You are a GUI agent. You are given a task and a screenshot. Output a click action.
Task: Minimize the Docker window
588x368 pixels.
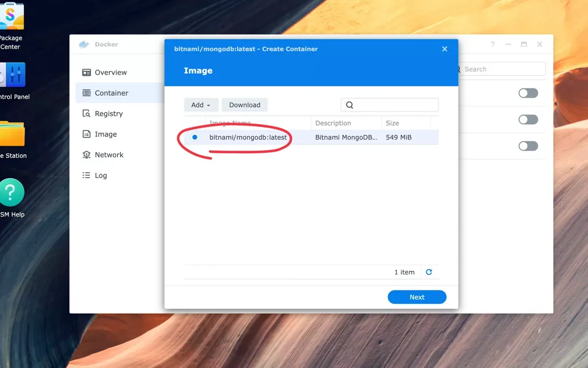(508, 44)
